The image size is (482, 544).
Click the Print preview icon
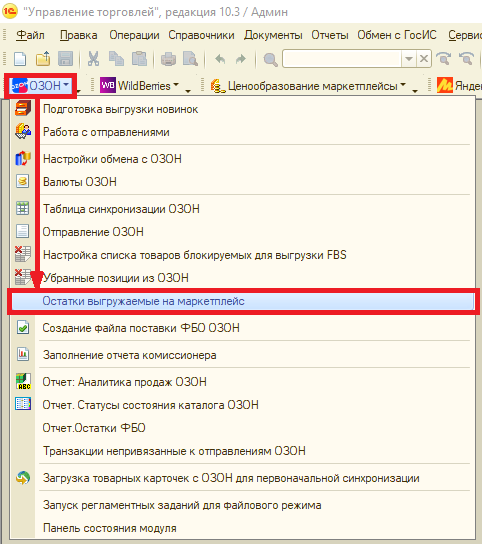coord(191,59)
